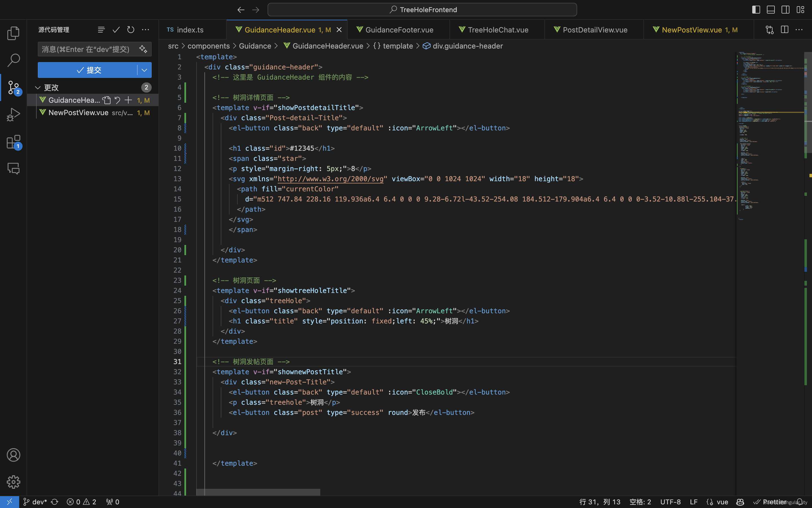
Task: Customize editor layout
Action: pyautogui.click(x=800, y=10)
